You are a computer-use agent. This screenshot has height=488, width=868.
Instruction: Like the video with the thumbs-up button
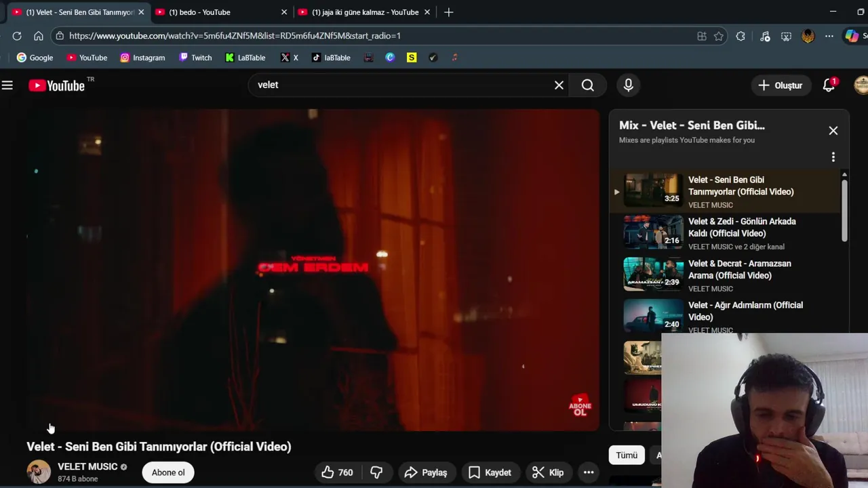tap(337, 472)
